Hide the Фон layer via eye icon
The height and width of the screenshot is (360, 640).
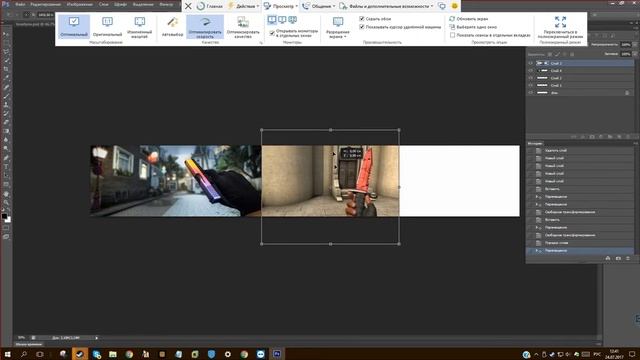[531, 93]
